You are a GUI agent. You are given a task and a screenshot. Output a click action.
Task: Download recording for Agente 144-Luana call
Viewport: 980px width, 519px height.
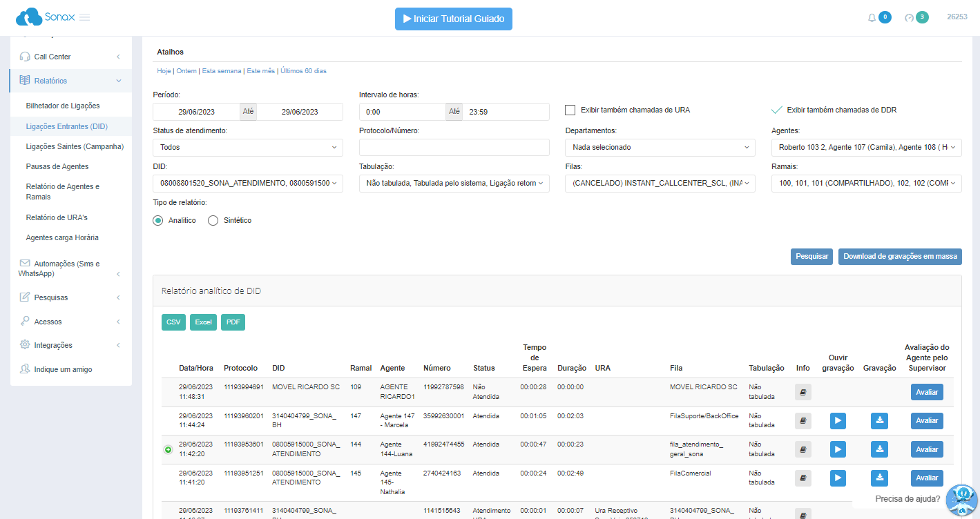(879, 449)
